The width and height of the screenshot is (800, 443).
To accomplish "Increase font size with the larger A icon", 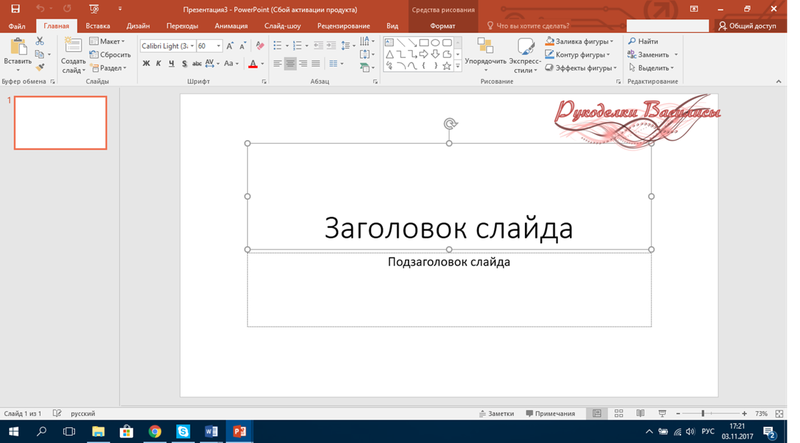I will point(231,46).
